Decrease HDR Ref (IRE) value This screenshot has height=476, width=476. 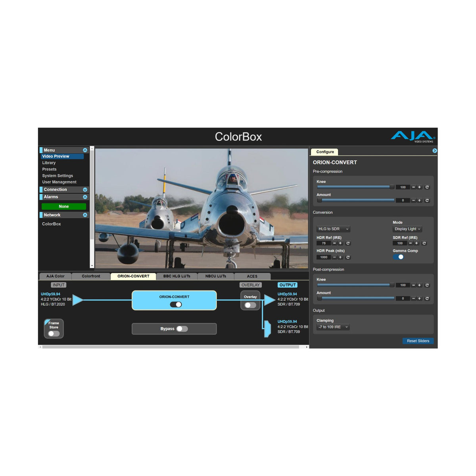(334, 244)
